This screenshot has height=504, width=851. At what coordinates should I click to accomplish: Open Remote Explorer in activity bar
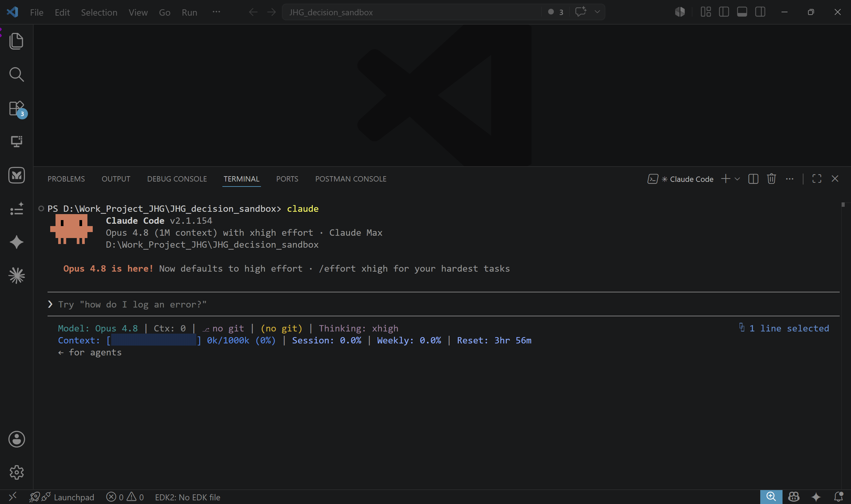coord(16,141)
